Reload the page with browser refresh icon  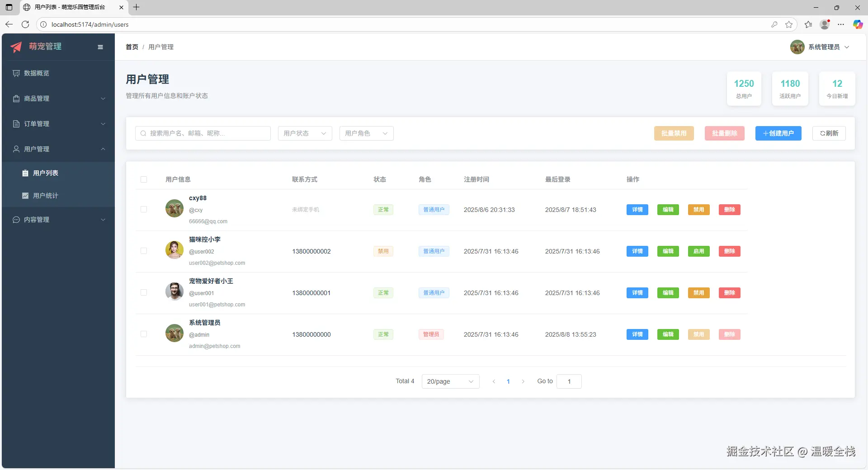pyautogui.click(x=25, y=24)
